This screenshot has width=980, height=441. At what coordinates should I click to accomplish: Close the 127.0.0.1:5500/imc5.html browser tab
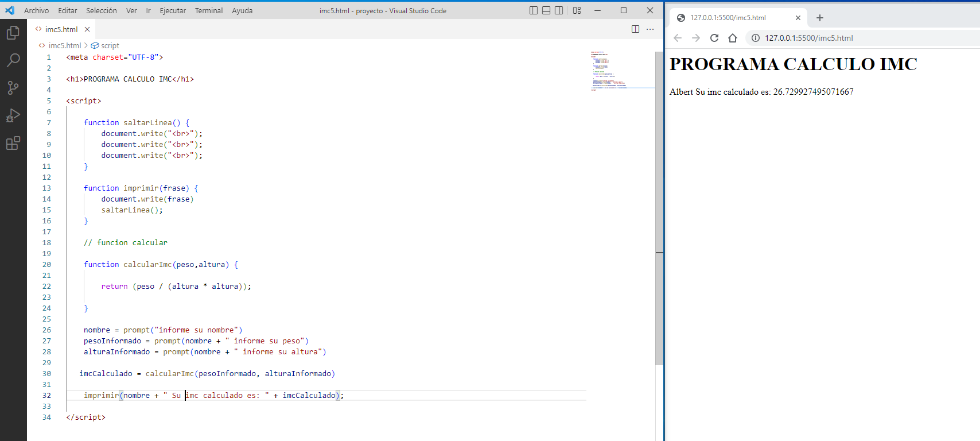click(x=798, y=18)
